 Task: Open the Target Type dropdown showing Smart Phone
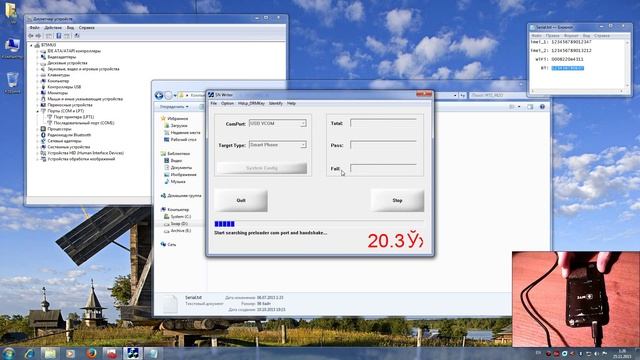click(278, 145)
